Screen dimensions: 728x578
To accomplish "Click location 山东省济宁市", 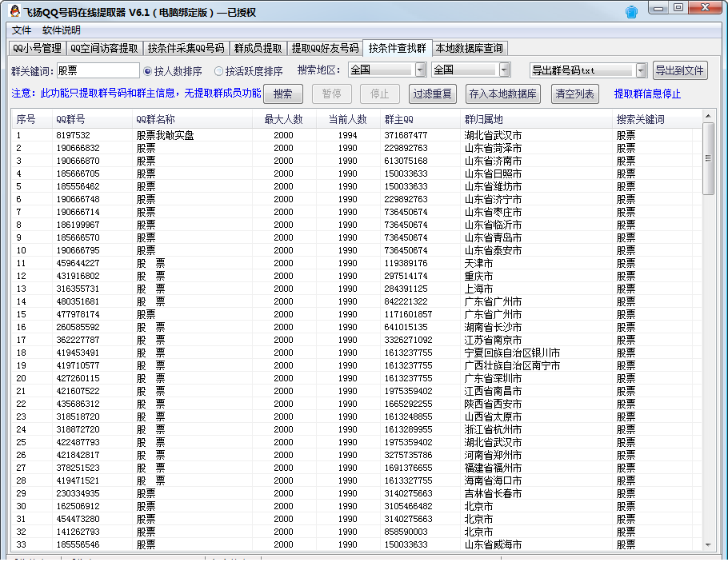I will click(493, 200).
